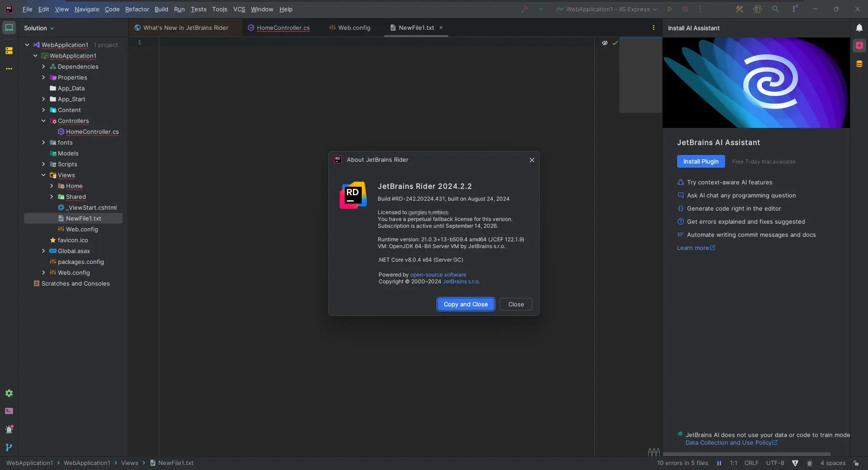Open Search Everywhere magnifier icon
The image size is (868, 470).
(x=775, y=9)
